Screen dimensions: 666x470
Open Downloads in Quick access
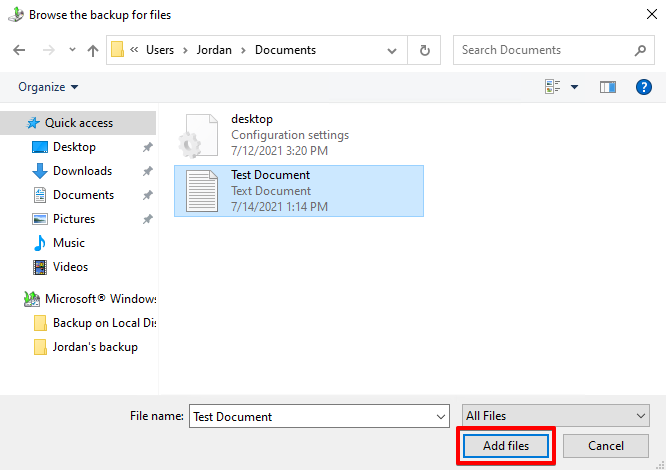coord(82,171)
